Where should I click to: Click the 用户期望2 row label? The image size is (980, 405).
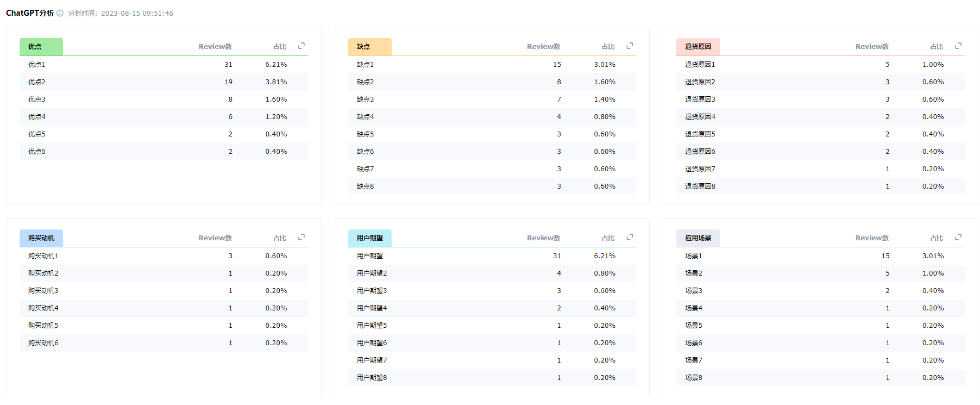point(372,273)
